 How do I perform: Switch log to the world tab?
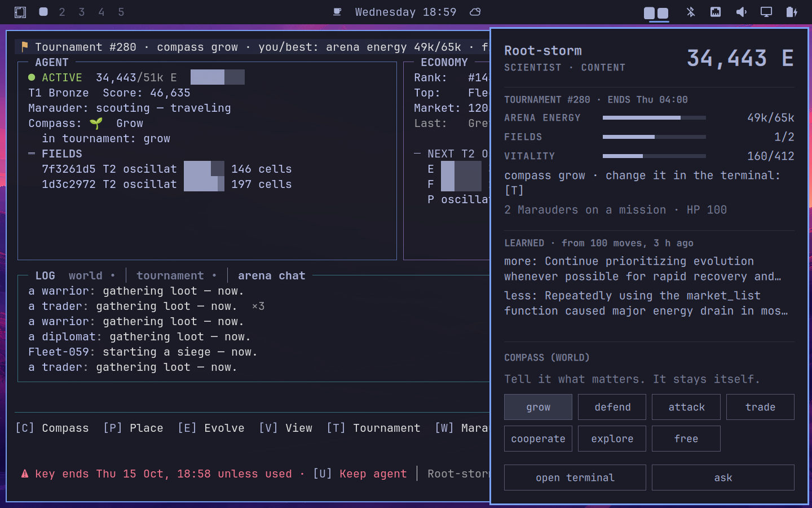pos(86,275)
